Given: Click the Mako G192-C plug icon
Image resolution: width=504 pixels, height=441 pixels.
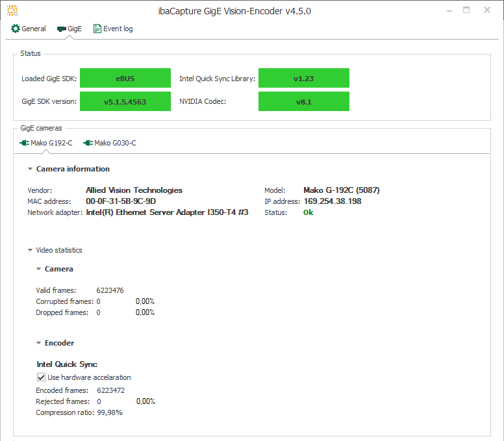Looking at the screenshot, I should click(x=25, y=143).
